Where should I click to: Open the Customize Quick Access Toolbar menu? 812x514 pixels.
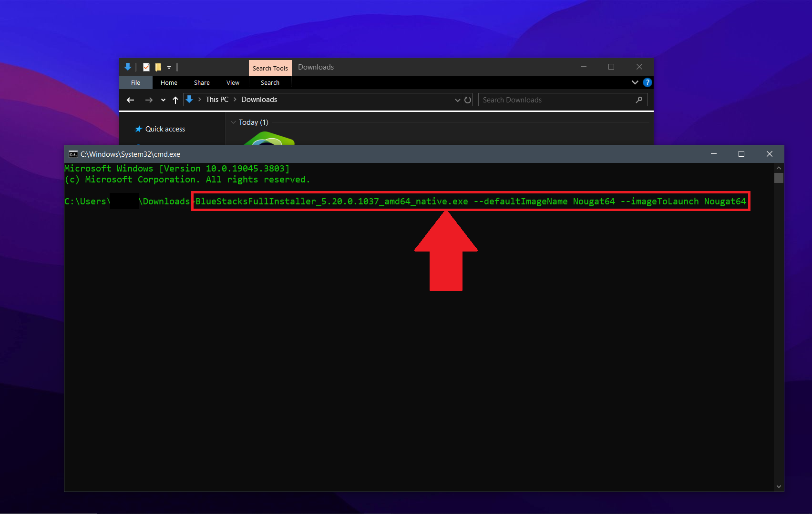tap(169, 67)
